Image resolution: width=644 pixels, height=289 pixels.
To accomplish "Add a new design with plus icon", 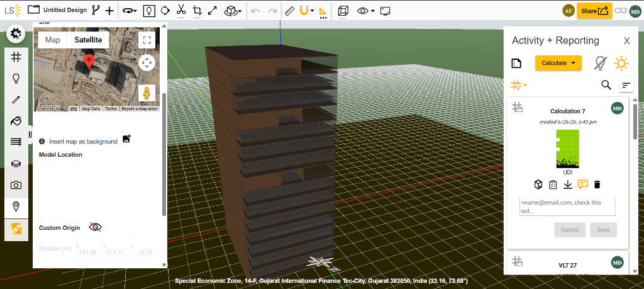I will click(109, 11).
